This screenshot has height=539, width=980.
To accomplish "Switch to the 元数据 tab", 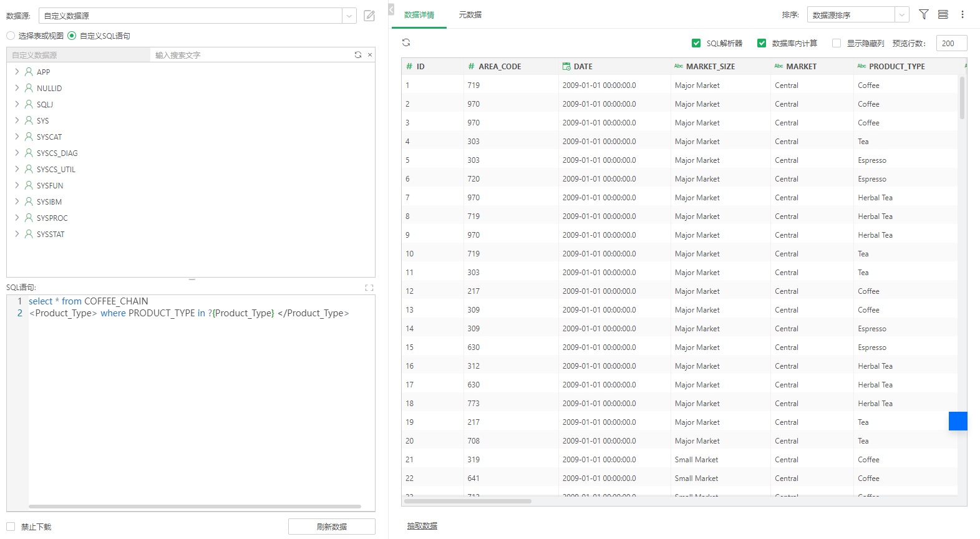I will click(x=470, y=14).
